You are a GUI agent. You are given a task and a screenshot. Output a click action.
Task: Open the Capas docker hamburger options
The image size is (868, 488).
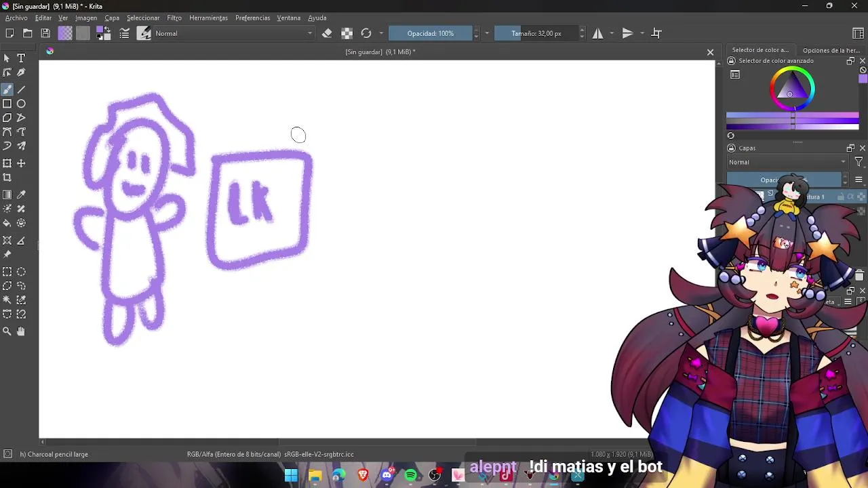[x=859, y=180]
